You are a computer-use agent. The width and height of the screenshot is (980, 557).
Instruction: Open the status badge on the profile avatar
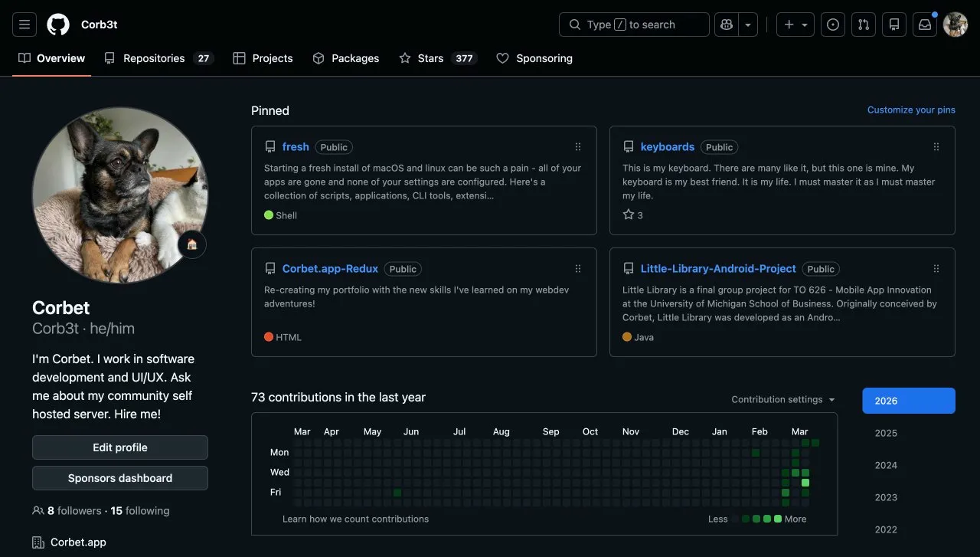tap(192, 244)
